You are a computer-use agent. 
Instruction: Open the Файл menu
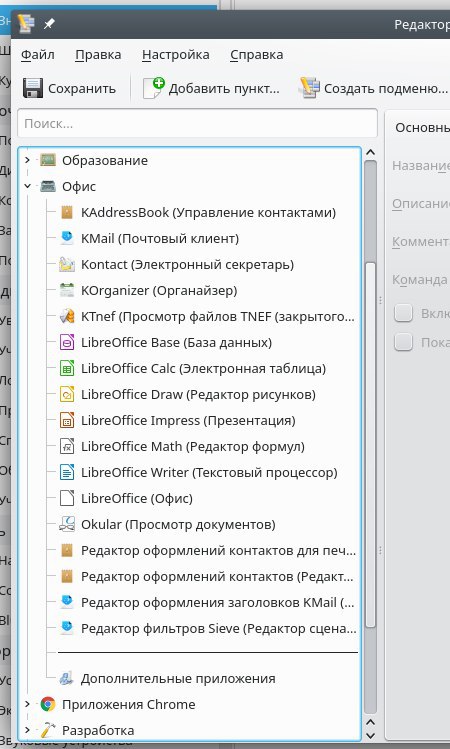[x=37, y=54]
